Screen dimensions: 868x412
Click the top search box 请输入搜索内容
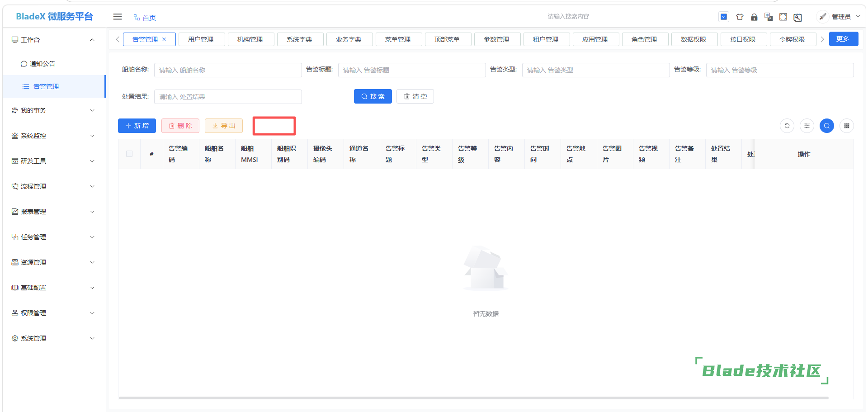[x=568, y=17]
